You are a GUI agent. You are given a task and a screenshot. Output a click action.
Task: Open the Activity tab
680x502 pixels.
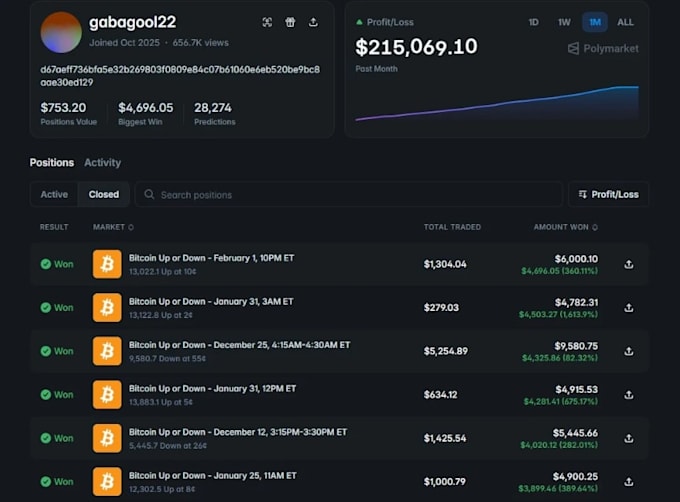click(x=102, y=163)
